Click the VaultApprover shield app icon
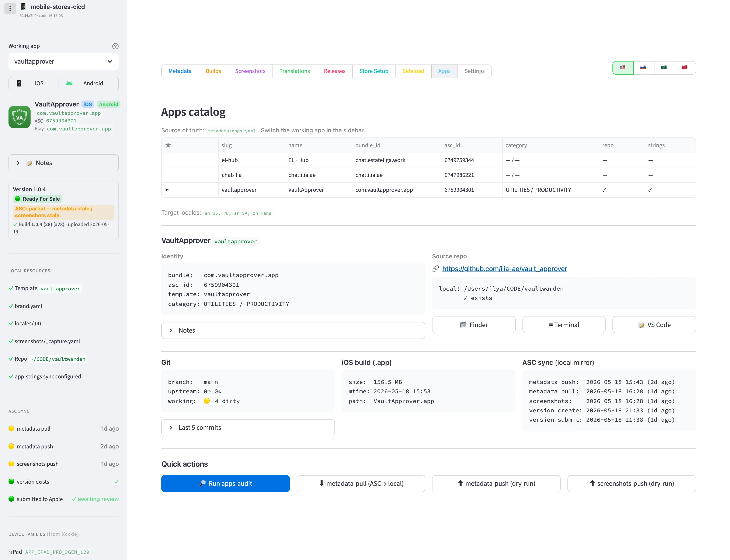Image resolution: width=730 pixels, height=560 pixels. click(19, 117)
